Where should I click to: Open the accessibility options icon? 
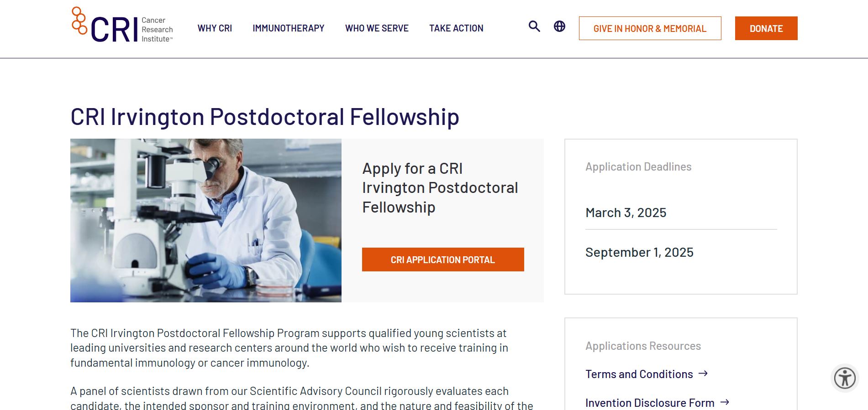click(844, 378)
